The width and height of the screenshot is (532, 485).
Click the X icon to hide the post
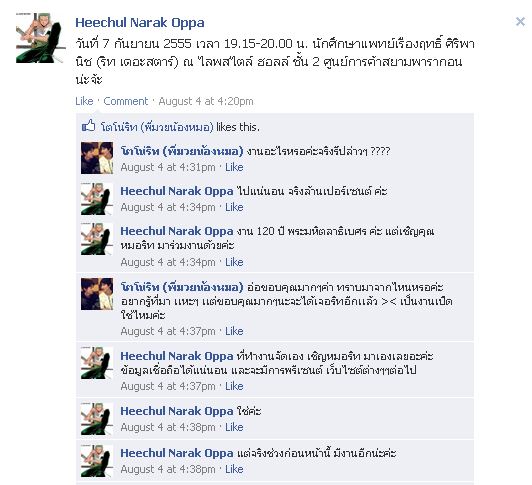tap(520, 22)
